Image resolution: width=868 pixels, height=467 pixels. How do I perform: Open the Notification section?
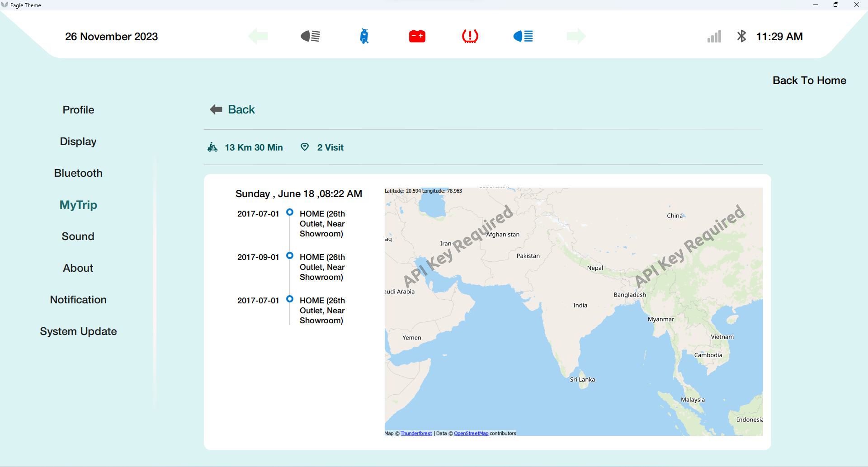pyautogui.click(x=78, y=300)
